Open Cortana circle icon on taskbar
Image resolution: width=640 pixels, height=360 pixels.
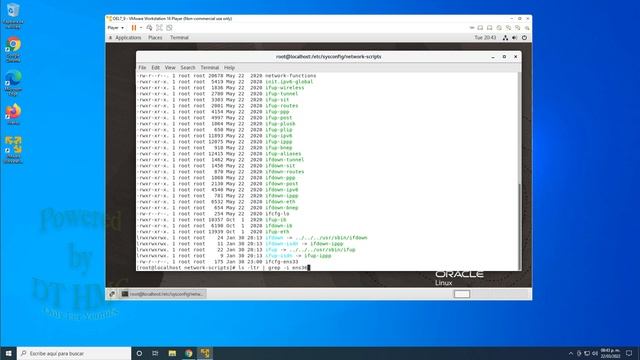139,353
